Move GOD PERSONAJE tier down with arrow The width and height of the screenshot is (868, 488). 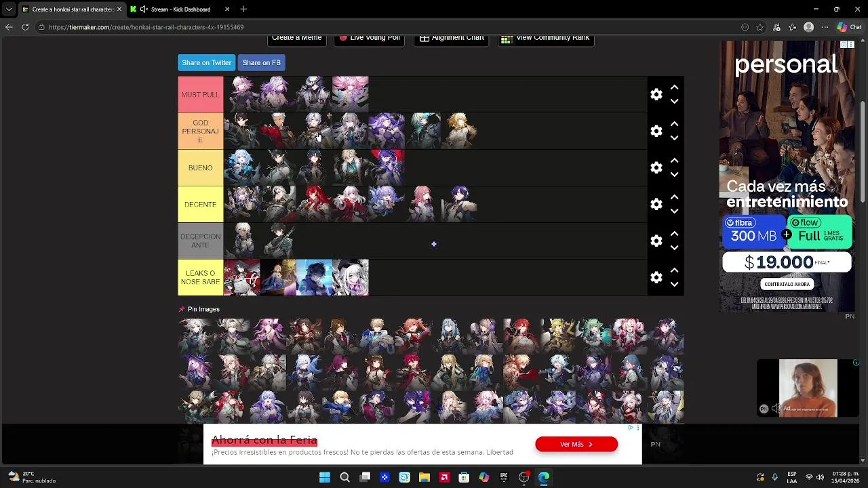pyautogui.click(x=674, y=138)
